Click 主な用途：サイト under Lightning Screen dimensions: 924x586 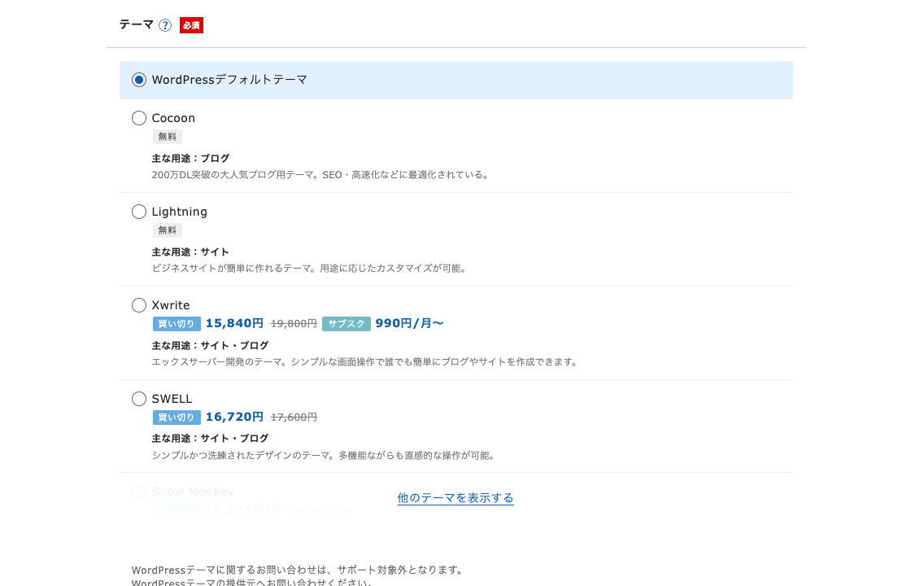190,251
